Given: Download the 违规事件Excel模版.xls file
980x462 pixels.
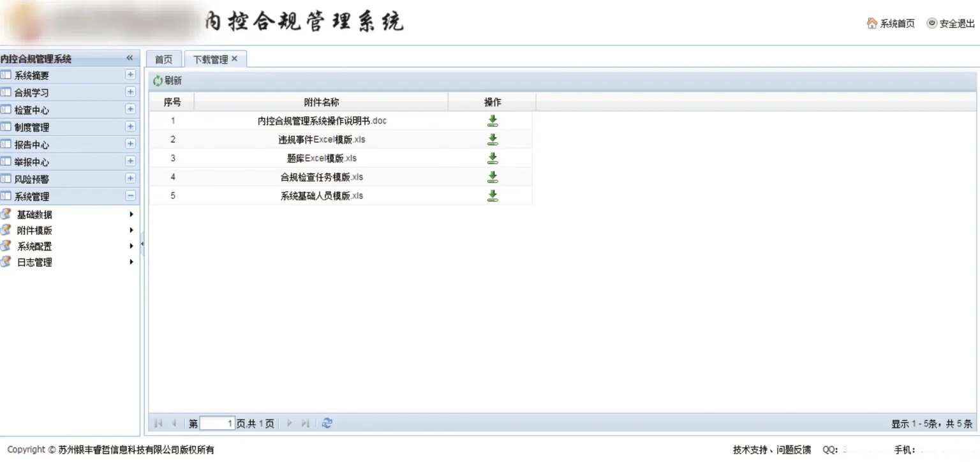Looking at the screenshot, I should pos(492,140).
